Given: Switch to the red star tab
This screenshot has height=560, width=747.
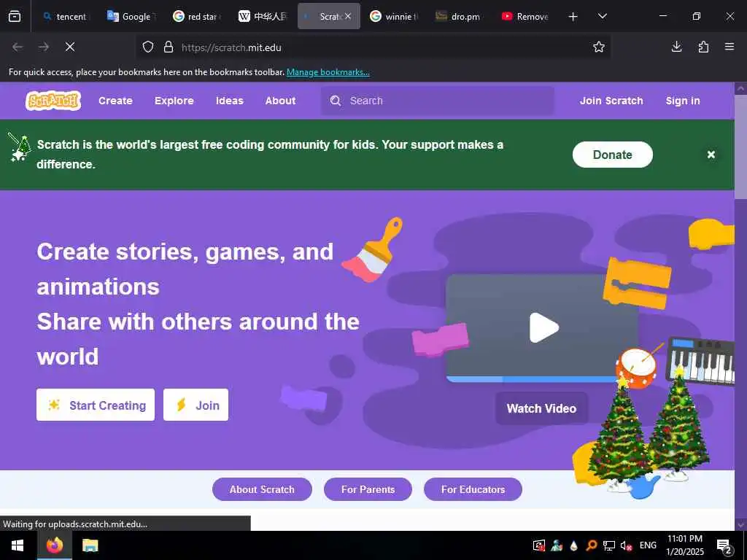Looking at the screenshot, I should pyautogui.click(x=196, y=16).
